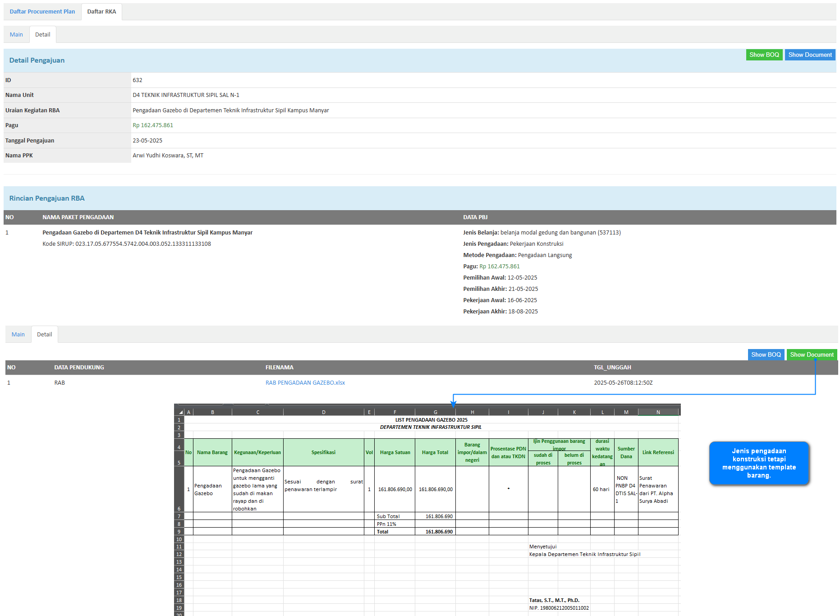Open the RAB PENGADAAN GAZEBO.xlsx file link

(305, 383)
